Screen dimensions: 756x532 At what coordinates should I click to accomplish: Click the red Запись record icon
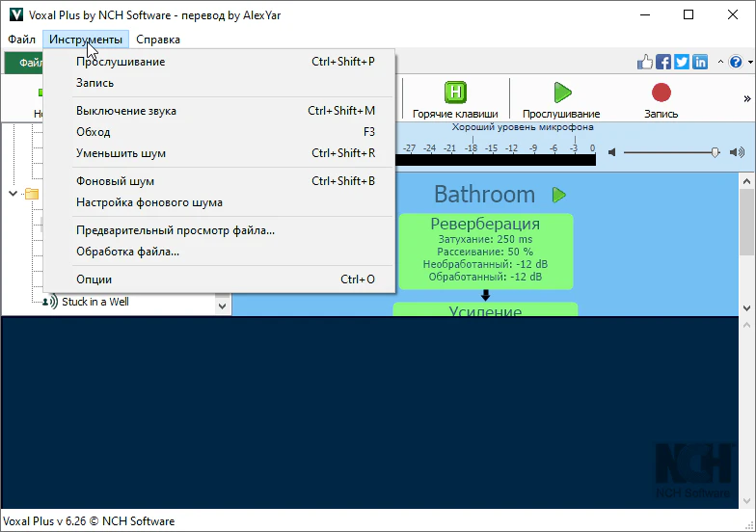tap(661, 93)
